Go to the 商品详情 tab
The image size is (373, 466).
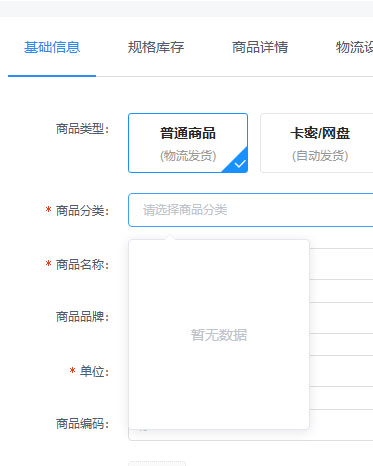pyautogui.click(x=260, y=47)
